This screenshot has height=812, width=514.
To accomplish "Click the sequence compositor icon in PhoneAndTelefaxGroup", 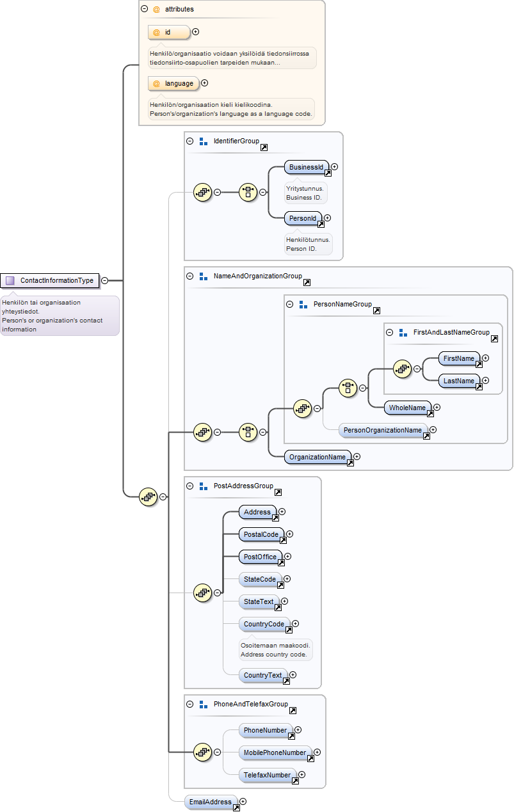I will [x=203, y=752].
